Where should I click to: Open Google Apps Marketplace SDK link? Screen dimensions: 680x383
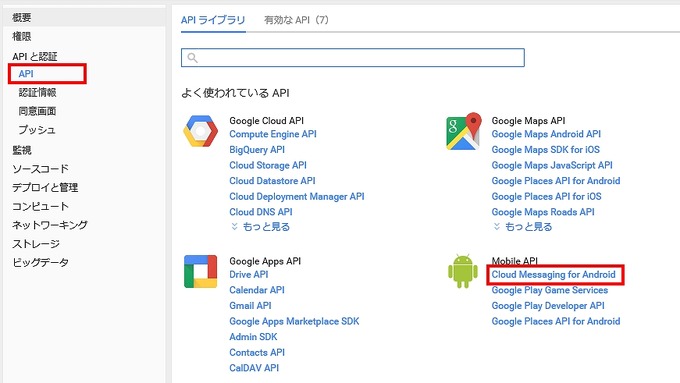point(294,321)
